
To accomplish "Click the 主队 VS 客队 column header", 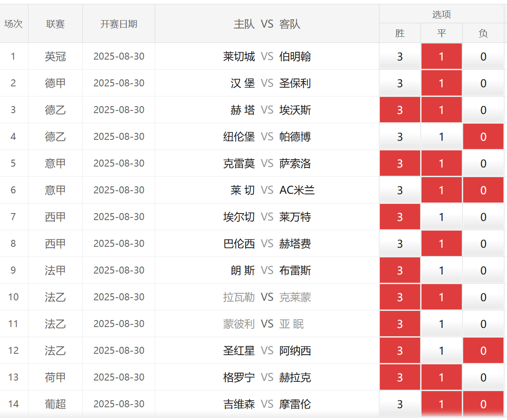I will tap(267, 24).
